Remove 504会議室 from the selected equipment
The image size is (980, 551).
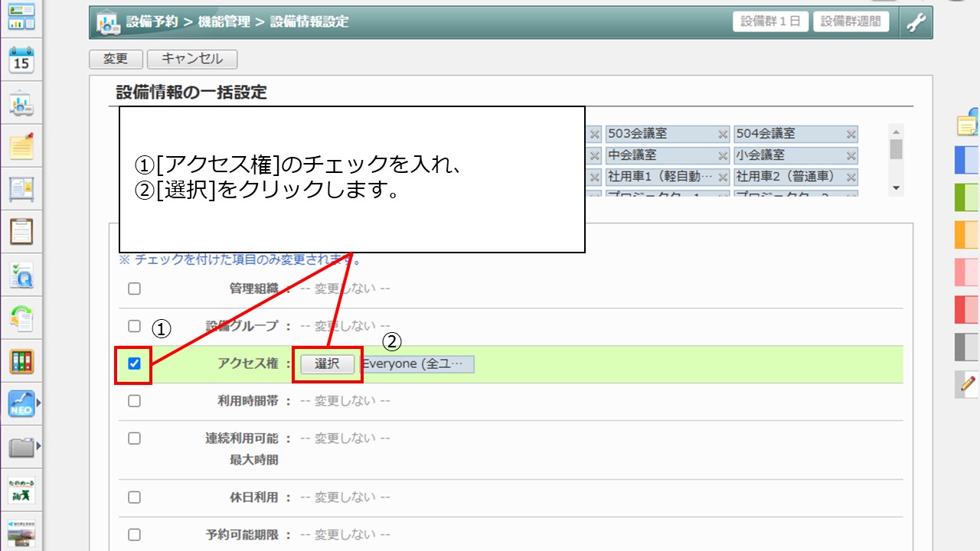tap(851, 135)
